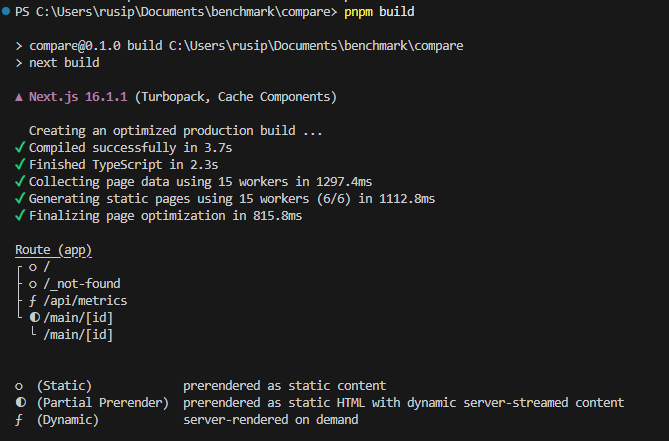Select the checkmark next to "Finished TypeScript"

[20, 165]
